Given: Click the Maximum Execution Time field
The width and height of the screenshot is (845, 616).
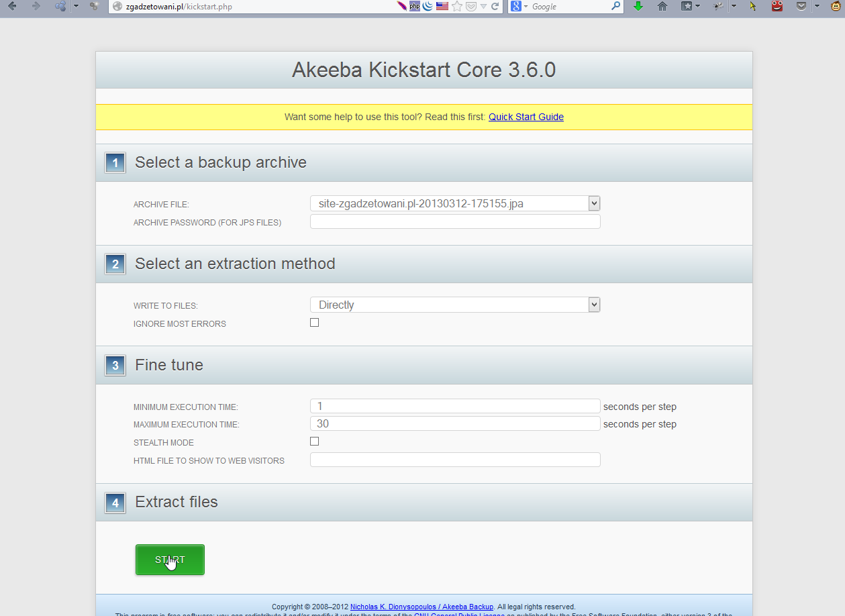Looking at the screenshot, I should tap(455, 423).
